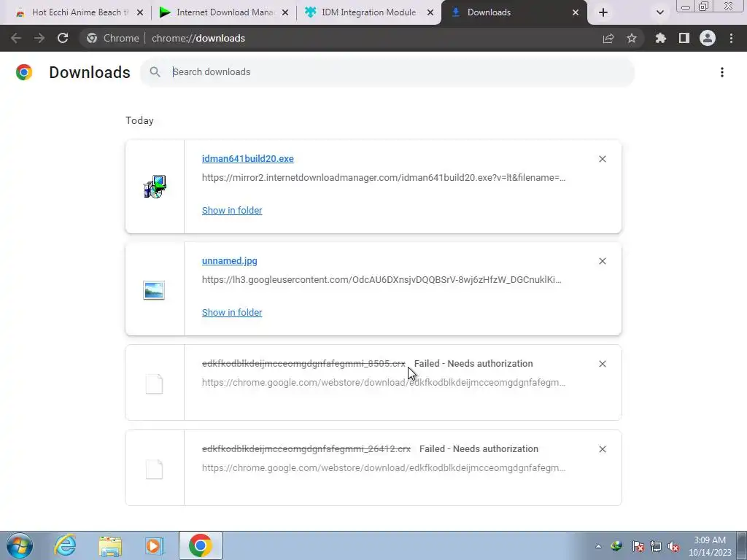The height and width of the screenshot is (560, 747).
Task: Open the taskbar clock showing 3:09 AM
Action: click(710, 546)
